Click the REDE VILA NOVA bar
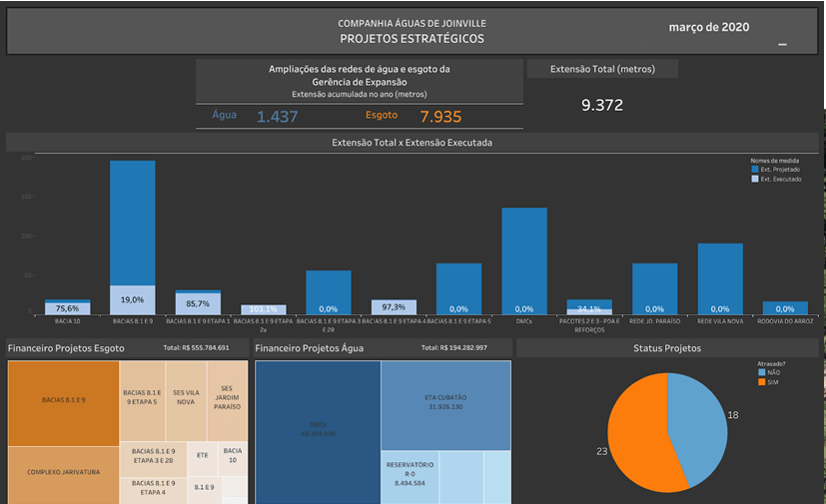 point(719,274)
